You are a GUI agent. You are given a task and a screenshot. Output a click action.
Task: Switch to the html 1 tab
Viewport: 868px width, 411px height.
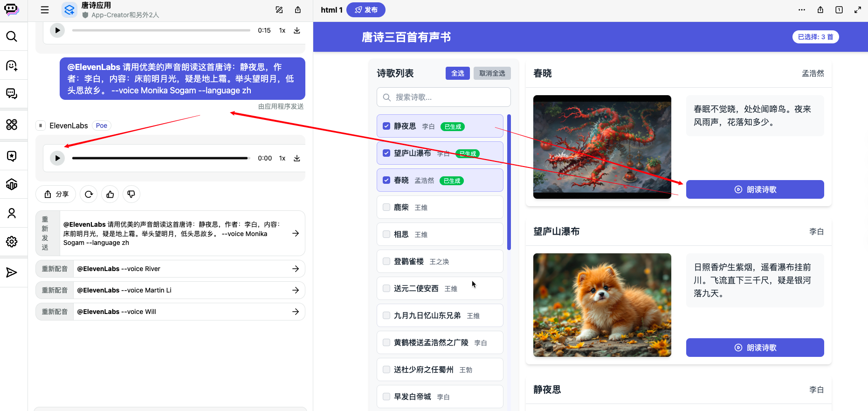coord(331,10)
